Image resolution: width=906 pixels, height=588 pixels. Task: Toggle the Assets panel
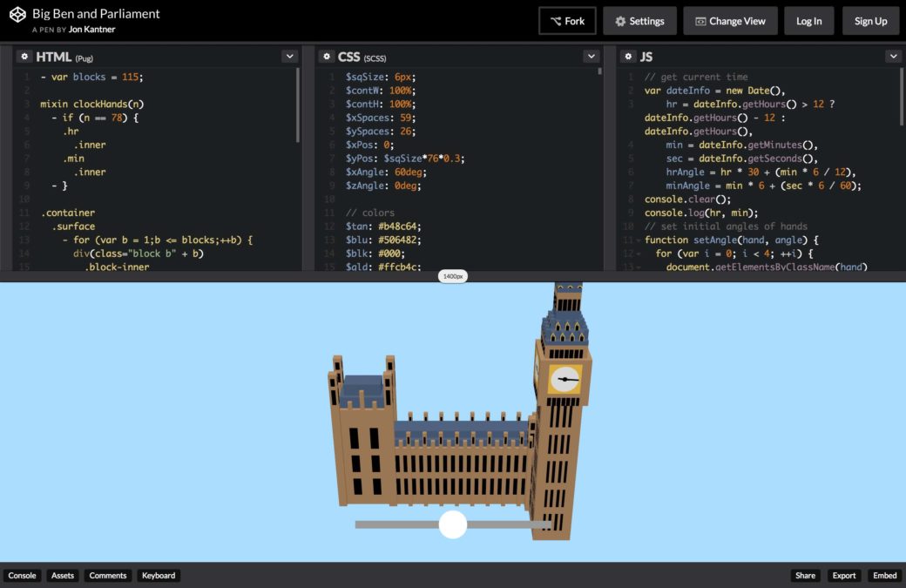point(63,576)
